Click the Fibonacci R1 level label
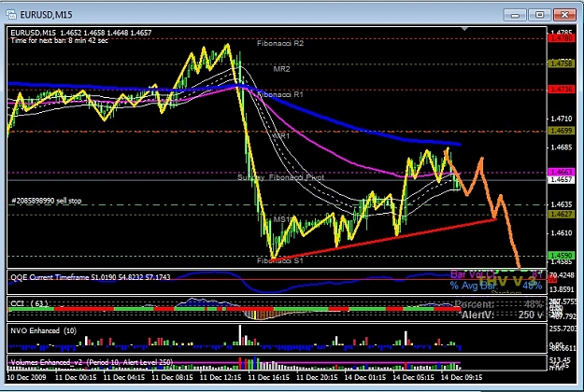This screenshot has width=584, height=392. coord(280,95)
